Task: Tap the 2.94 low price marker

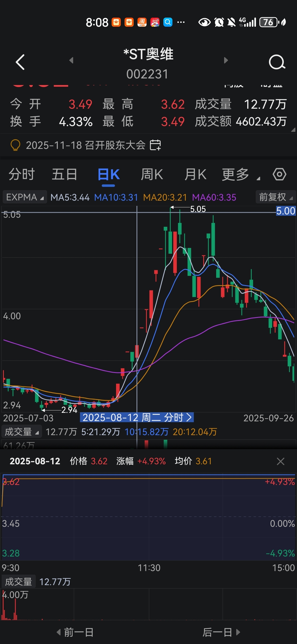Action: click(x=69, y=410)
